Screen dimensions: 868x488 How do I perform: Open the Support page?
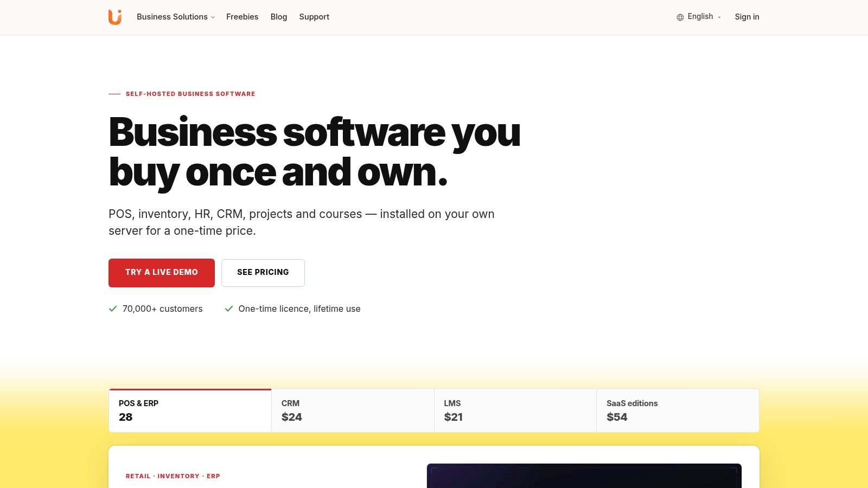[x=314, y=17]
